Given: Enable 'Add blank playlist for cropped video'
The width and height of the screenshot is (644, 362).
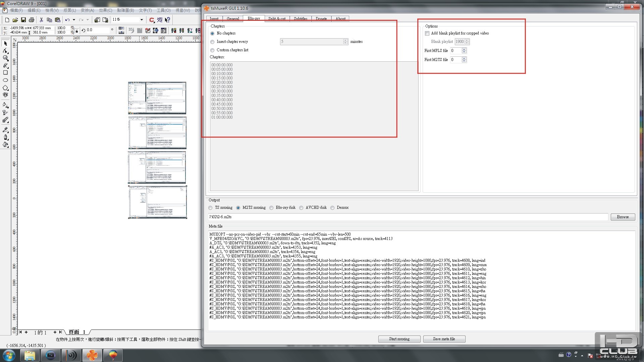Looking at the screenshot, I should (x=427, y=33).
